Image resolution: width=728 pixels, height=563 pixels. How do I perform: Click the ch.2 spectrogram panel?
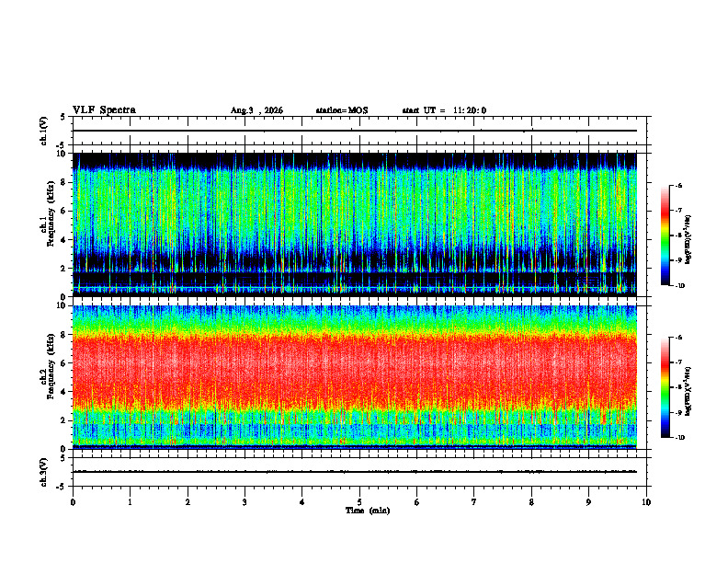click(355, 377)
